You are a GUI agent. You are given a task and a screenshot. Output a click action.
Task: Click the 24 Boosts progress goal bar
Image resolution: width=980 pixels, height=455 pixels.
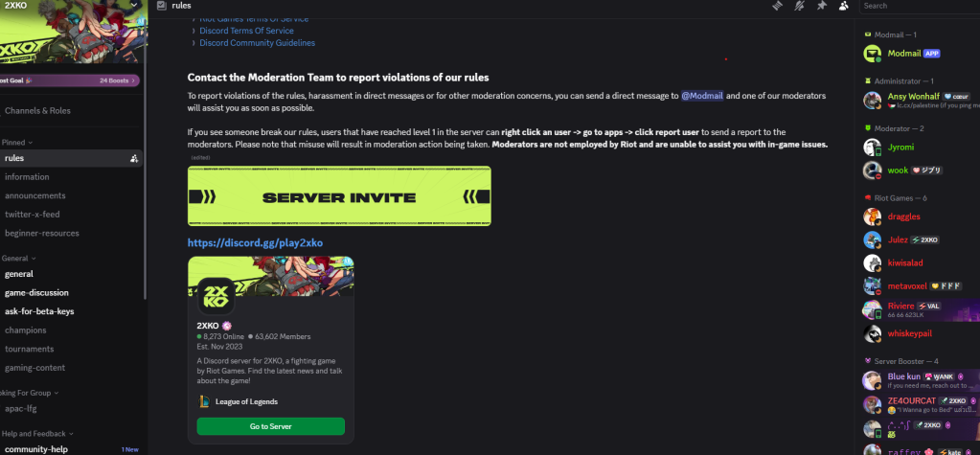tap(70, 80)
